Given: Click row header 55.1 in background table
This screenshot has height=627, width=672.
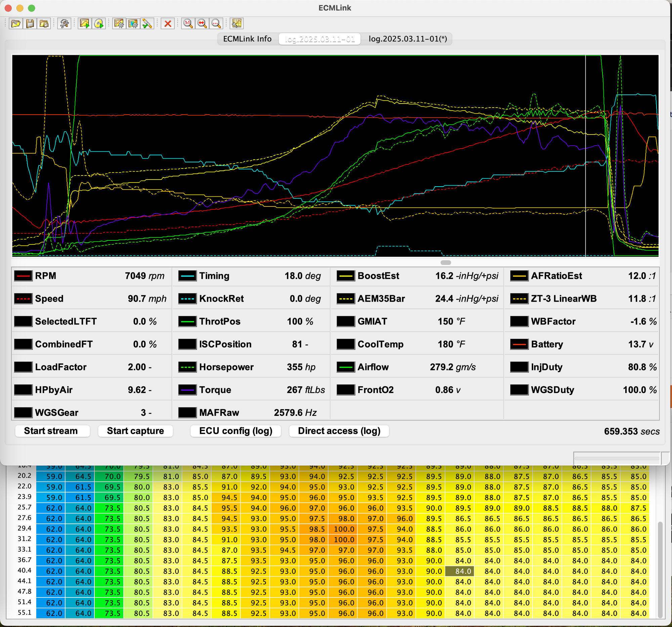Looking at the screenshot, I should click(24, 613).
